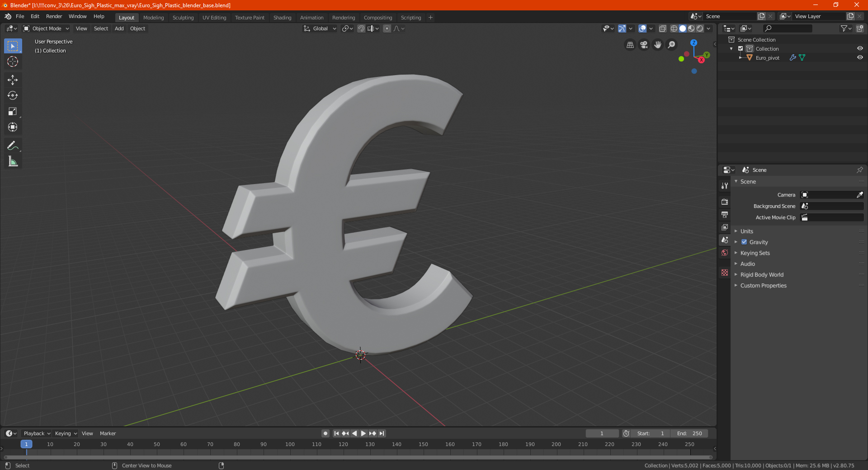Add a new workspace tab

click(x=430, y=18)
